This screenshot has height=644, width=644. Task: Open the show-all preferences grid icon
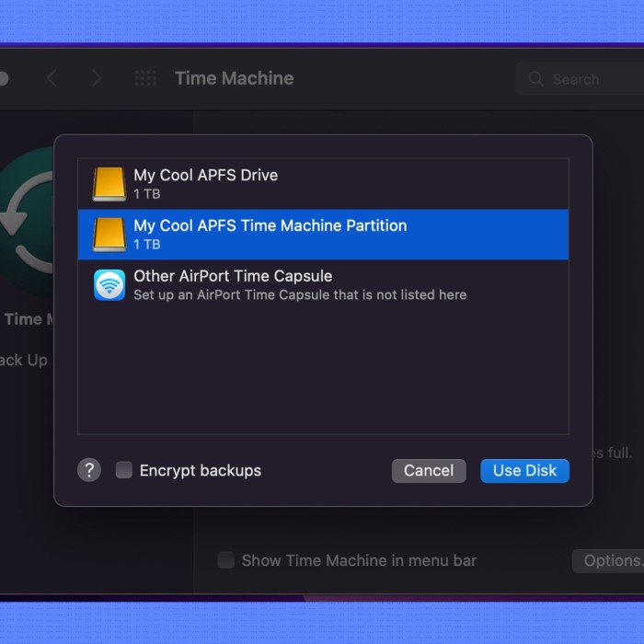click(x=145, y=78)
